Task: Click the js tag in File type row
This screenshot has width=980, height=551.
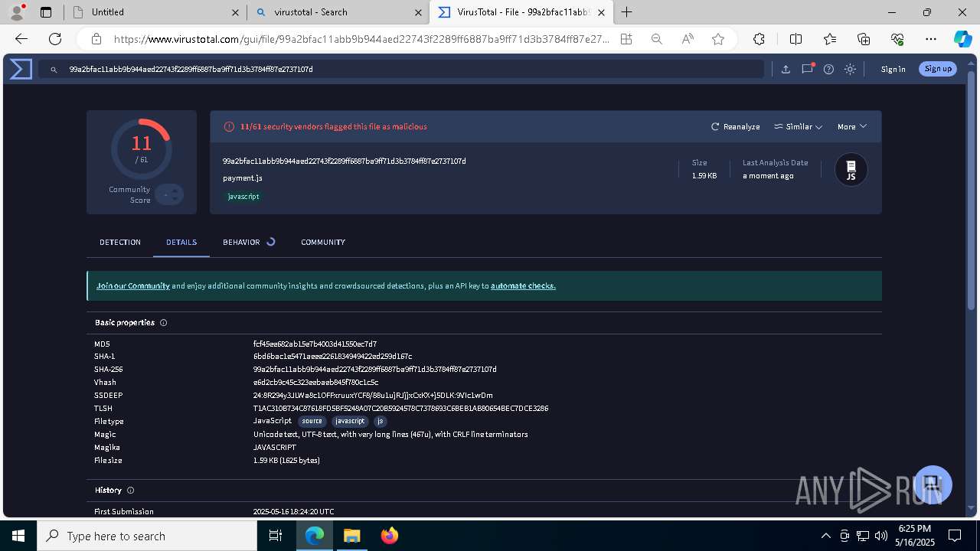Action: pyautogui.click(x=381, y=421)
